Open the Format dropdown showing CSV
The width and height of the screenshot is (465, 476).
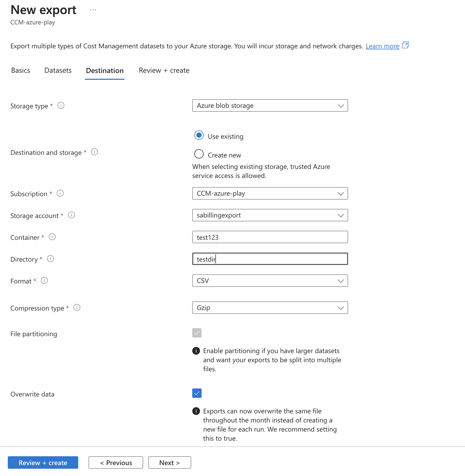pos(270,281)
